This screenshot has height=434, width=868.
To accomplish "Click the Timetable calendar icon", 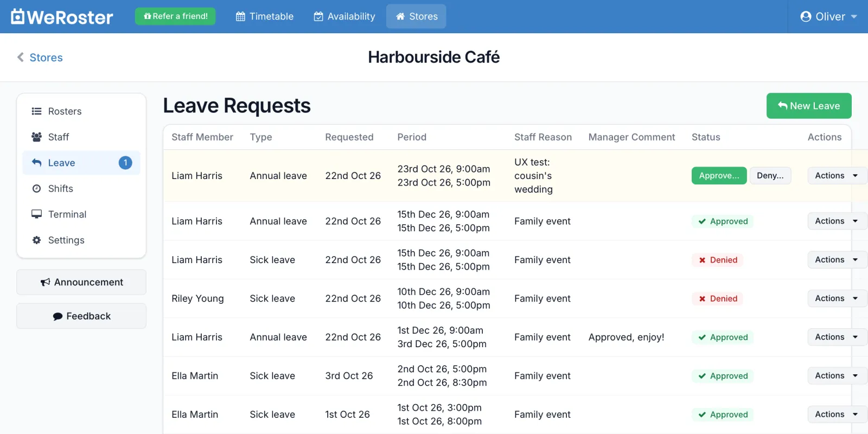I will pos(240,16).
